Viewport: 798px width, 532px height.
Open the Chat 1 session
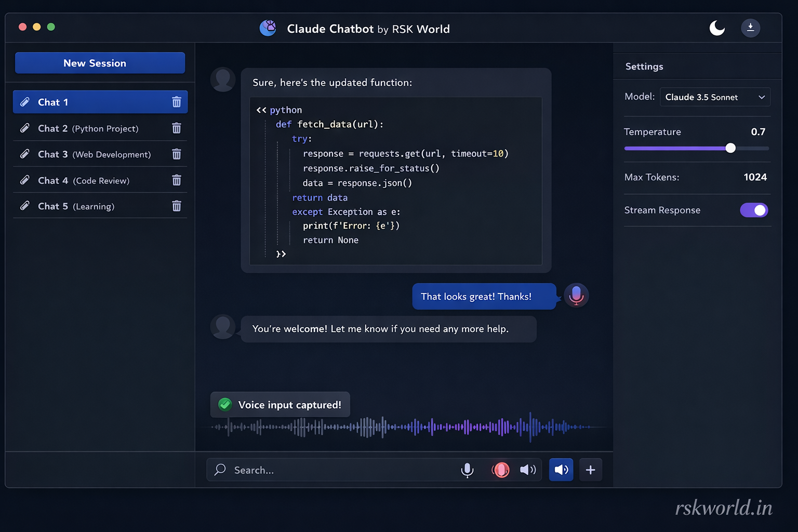pos(100,102)
